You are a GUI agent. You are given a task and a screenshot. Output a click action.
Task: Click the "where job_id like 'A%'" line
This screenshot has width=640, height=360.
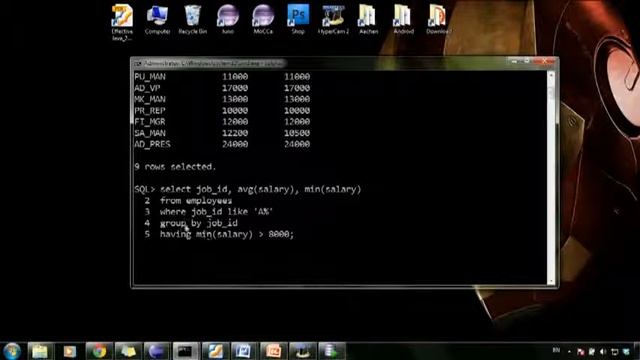click(x=216, y=212)
